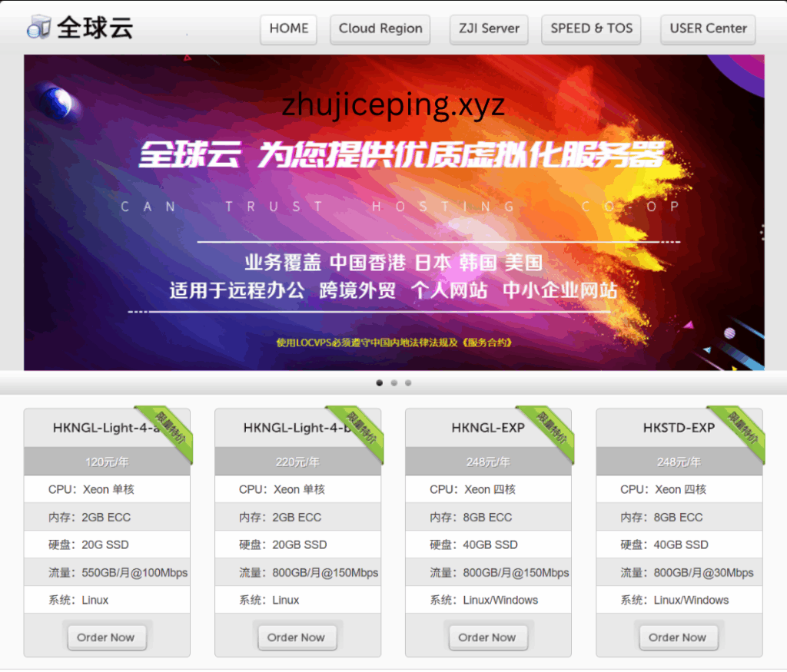Screen dimensions: 787x672
Task: Click 流量: 800GB/月@30Mbps row
Action: (x=679, y=572)
